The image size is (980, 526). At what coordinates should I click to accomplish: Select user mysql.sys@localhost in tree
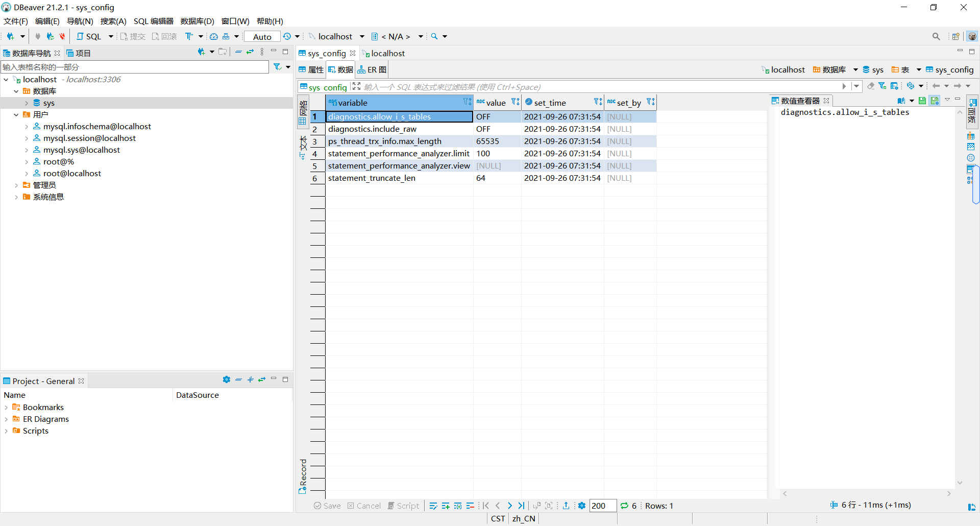(x=82, y=150)
